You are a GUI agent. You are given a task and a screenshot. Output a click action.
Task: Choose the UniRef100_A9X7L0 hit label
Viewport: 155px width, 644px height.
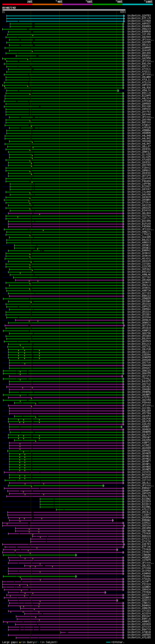coord(139,66)
